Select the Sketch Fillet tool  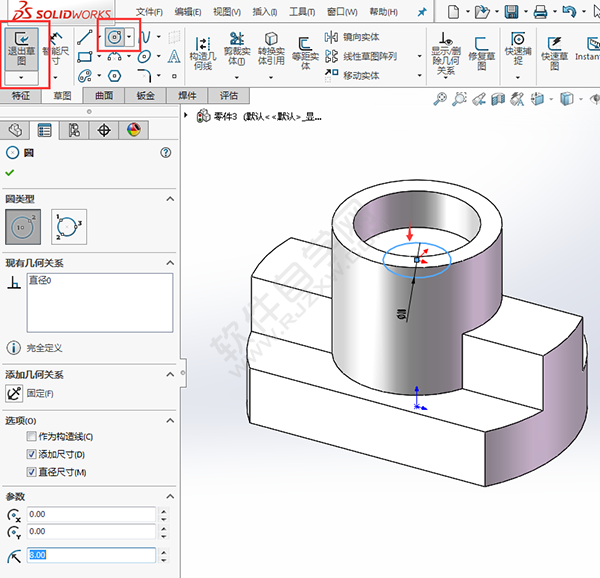tap(144, 76)
